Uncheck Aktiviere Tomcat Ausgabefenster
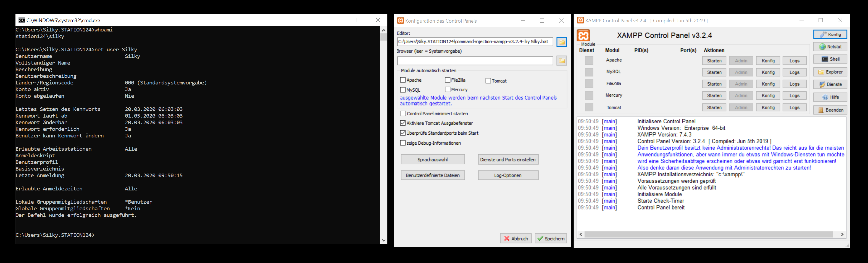868x263 pixels. click(403, 123)
